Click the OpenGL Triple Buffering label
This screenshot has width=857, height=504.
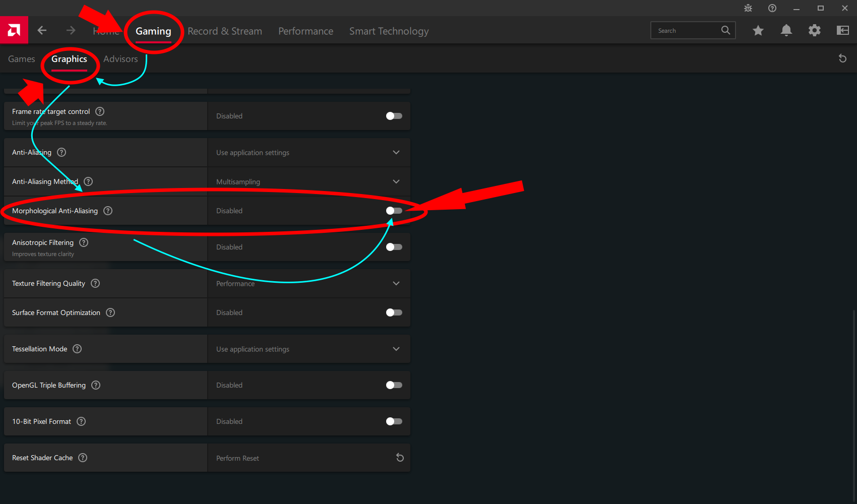pyautogui.click(x=49, y=385)
